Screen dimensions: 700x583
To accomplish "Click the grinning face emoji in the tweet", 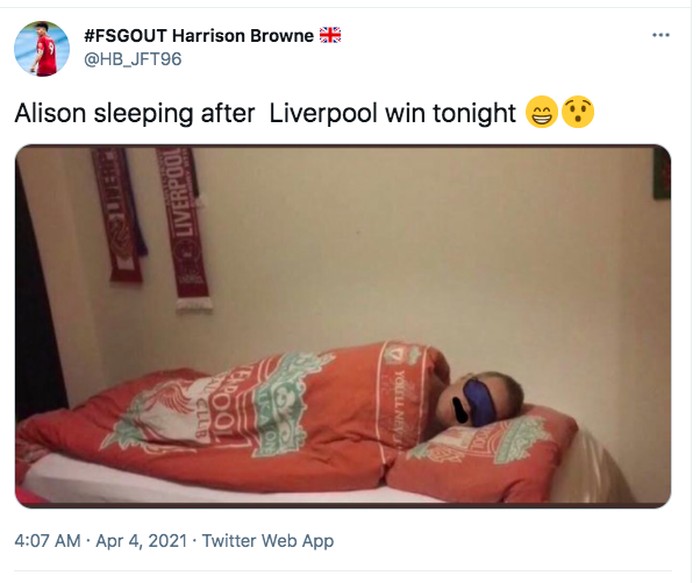I will pyautogui.click(x=542, y=112).
